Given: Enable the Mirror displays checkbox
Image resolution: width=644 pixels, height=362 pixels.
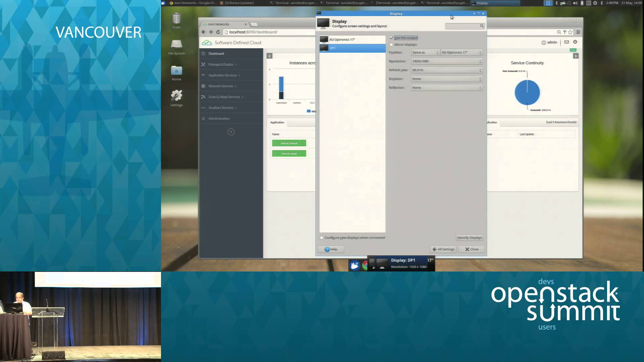Looking at the screenshot, I should [391, 45].
